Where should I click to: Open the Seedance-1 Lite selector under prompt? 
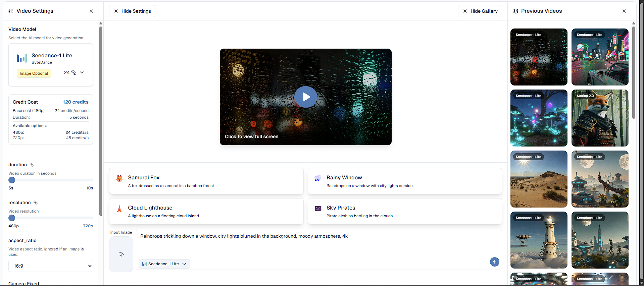click(x=164, y=264)
